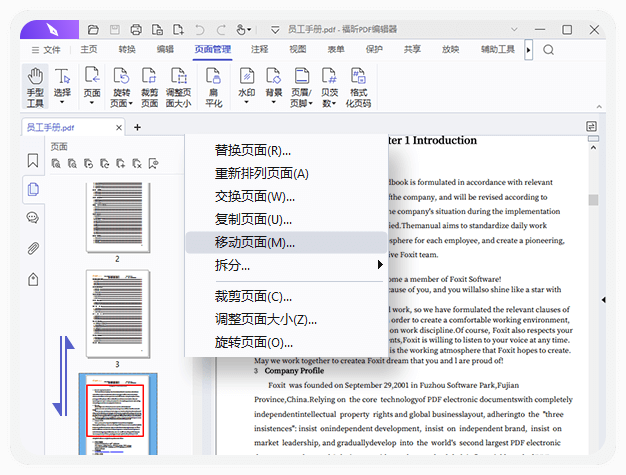This screenshot has height=475, width=626.
Task: Switch to the 放映 tab
Action: coord(451,49)
